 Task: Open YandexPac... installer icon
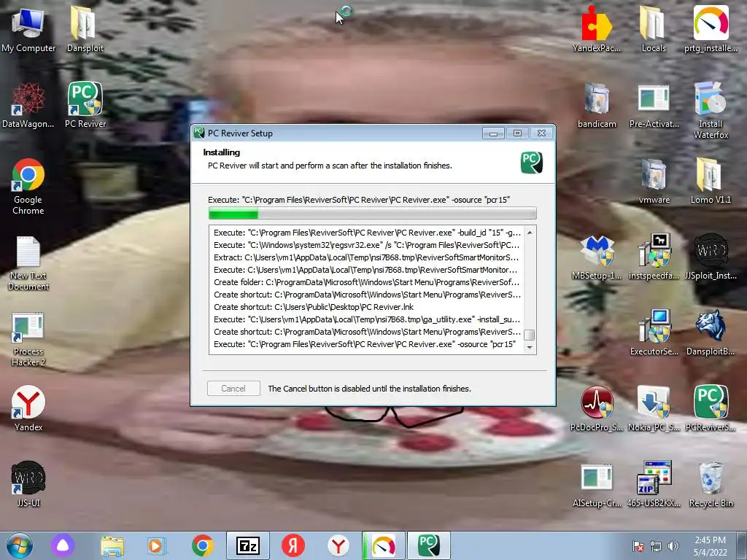pyautogui.click(x=597, y=28)
